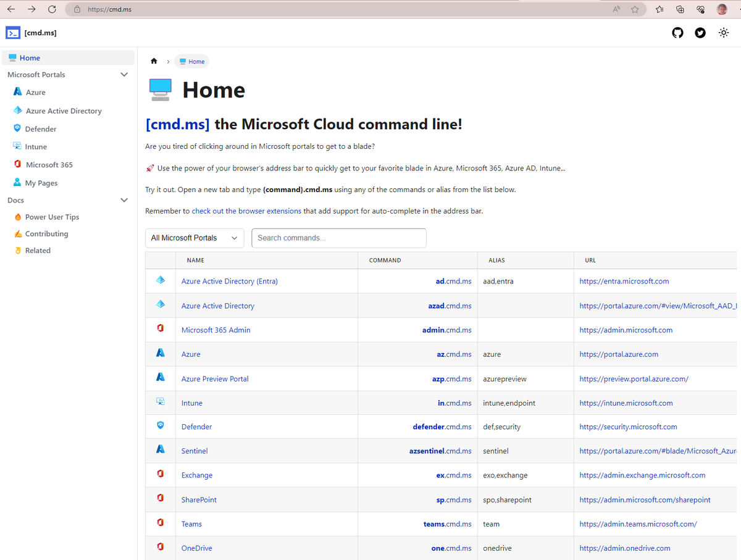
Task: Toggle light/dark theme sun icon
Action: pyautogui.click(x=724, y=33)
